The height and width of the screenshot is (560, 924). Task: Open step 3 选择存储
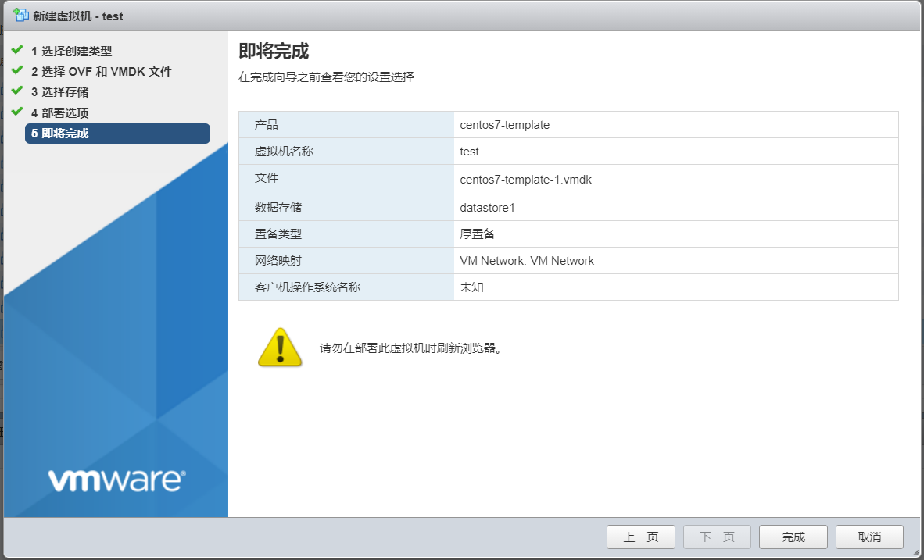click(59, 92)
